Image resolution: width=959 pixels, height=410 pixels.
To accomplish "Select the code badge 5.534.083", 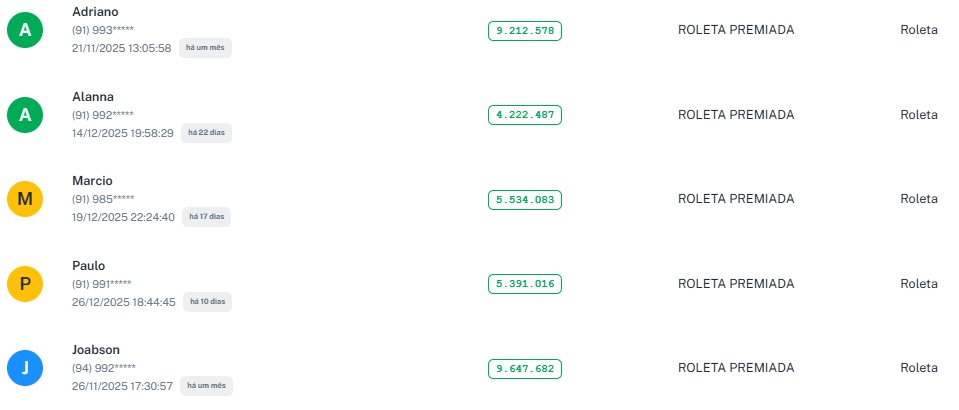I will pyautogui.click(x=525, y=200).
